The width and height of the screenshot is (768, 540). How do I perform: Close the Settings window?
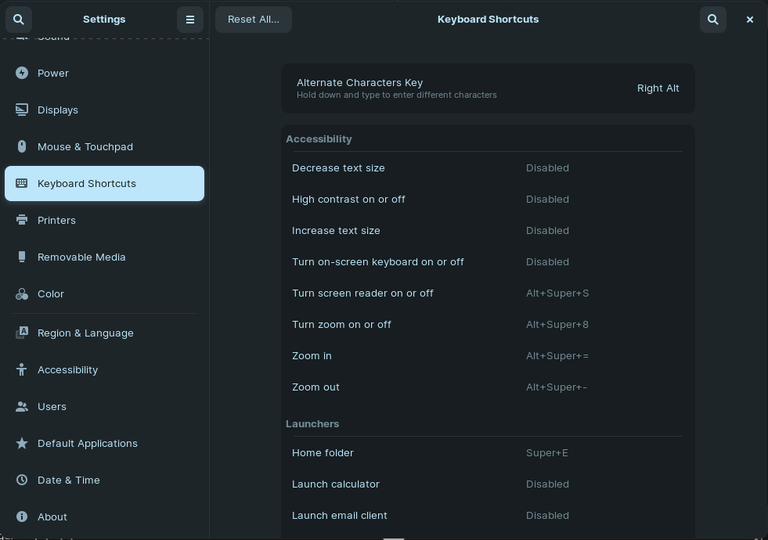point(750,19)
